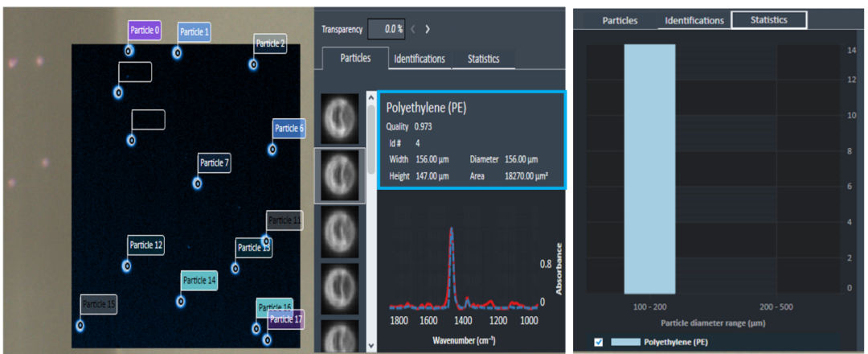Click the Area 18270.00 µm² value

click(x=526, y=177)
